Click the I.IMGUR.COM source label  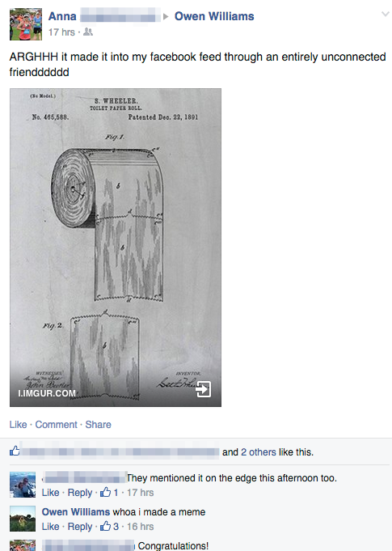coord(47,393)
